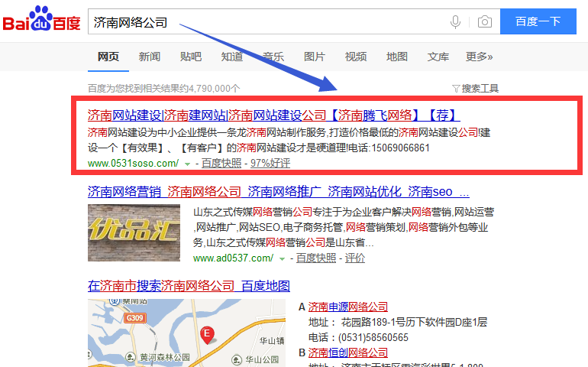Focus the search box containing 济南网络公司
The width and height of the screenshot is (588, 367).
click(294, 21)
